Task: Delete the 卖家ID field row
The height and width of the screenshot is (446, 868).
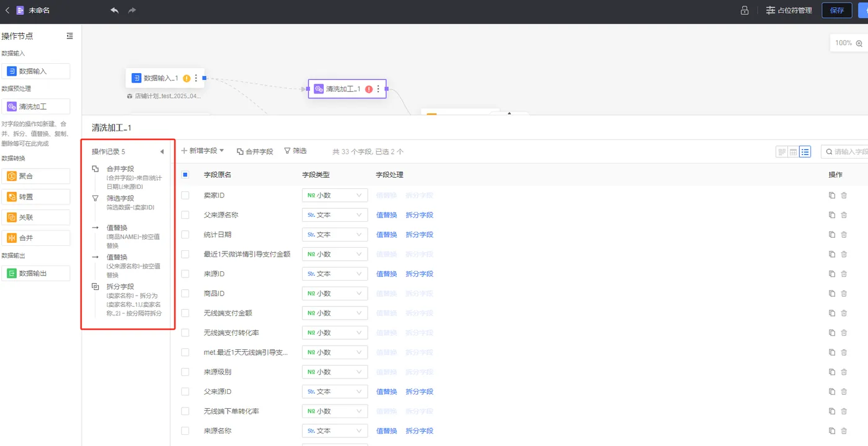Action: (x=844, y=196)
